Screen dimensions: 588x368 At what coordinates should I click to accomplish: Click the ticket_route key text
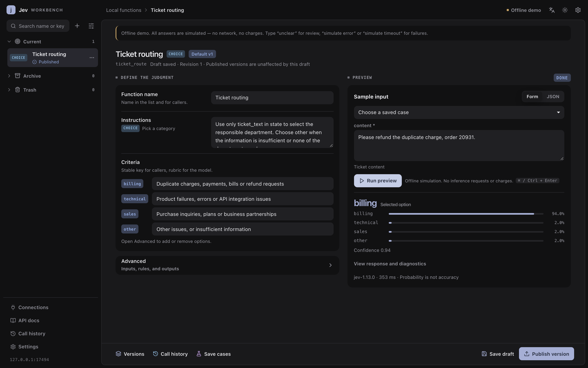(131, 64)
